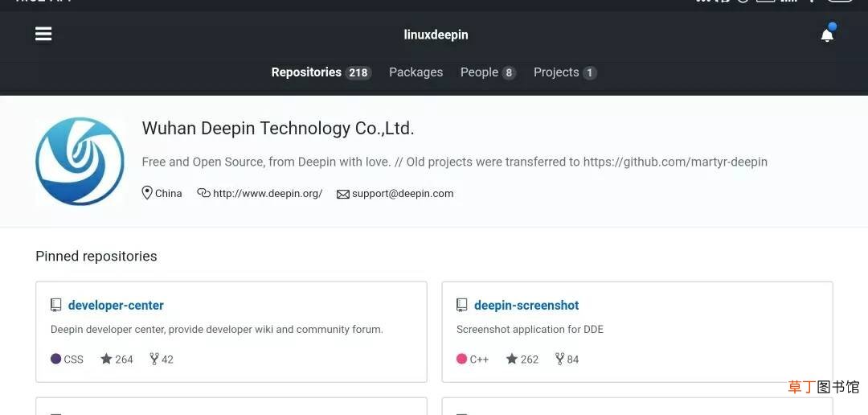The height and width of the screenshot is (415, 868).
Task: Click the pink C++ language color dot
Action: [x=461, y=359]
